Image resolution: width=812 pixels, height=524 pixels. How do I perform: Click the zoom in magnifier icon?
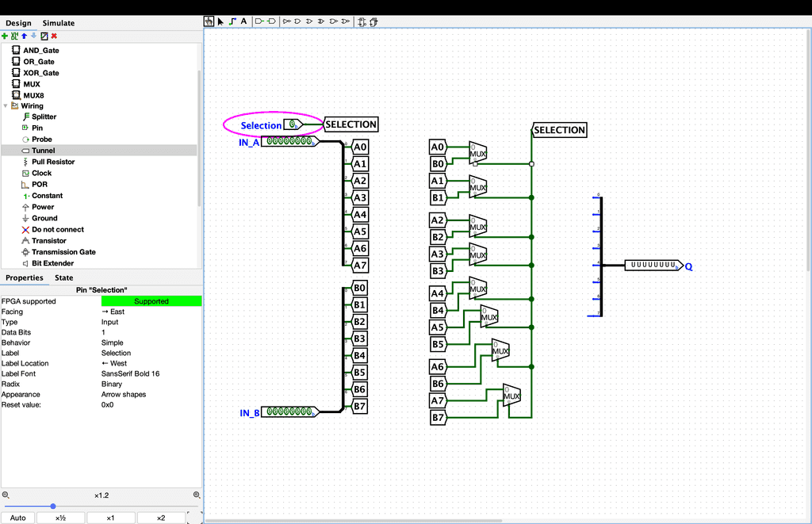point(197,495)
